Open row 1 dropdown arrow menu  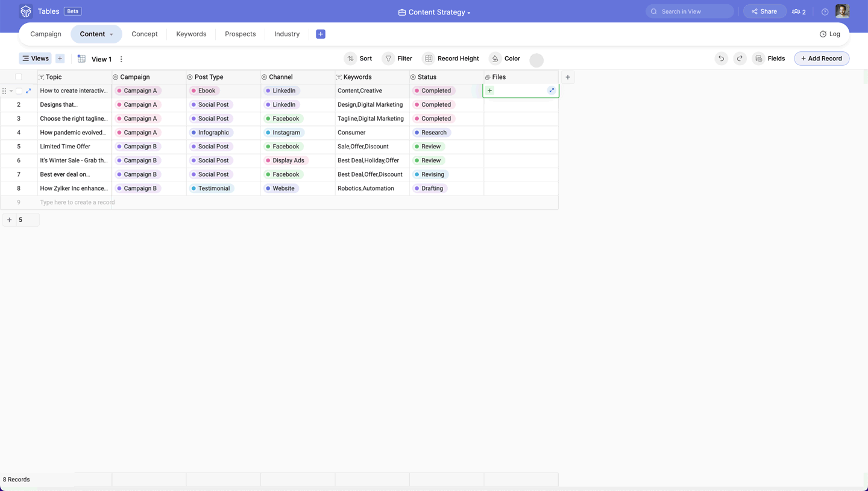[x=11, y=91]
